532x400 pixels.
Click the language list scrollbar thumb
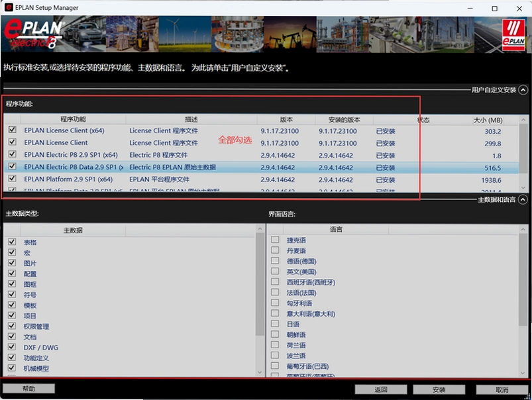pyautogui.click(x=523, y=279)
